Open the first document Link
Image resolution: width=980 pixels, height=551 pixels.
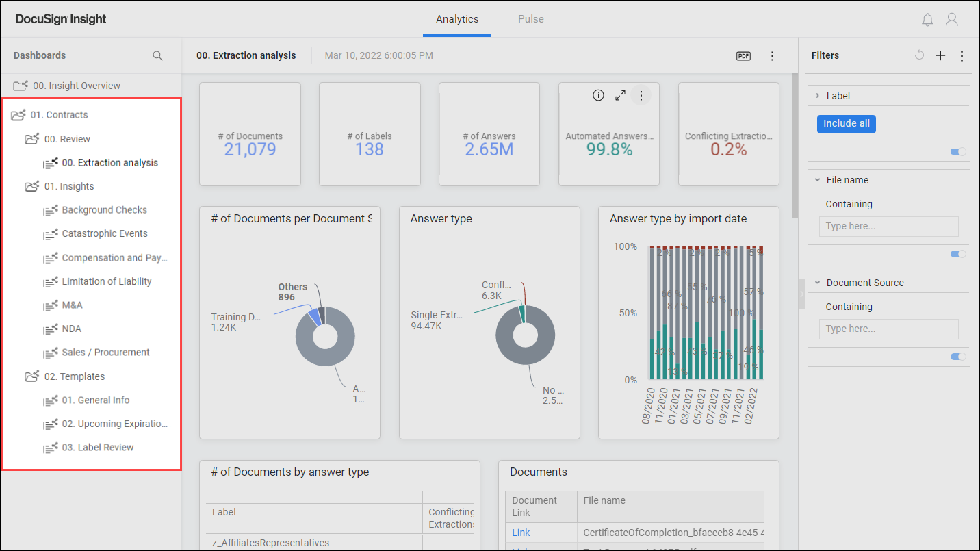point(521,533)
